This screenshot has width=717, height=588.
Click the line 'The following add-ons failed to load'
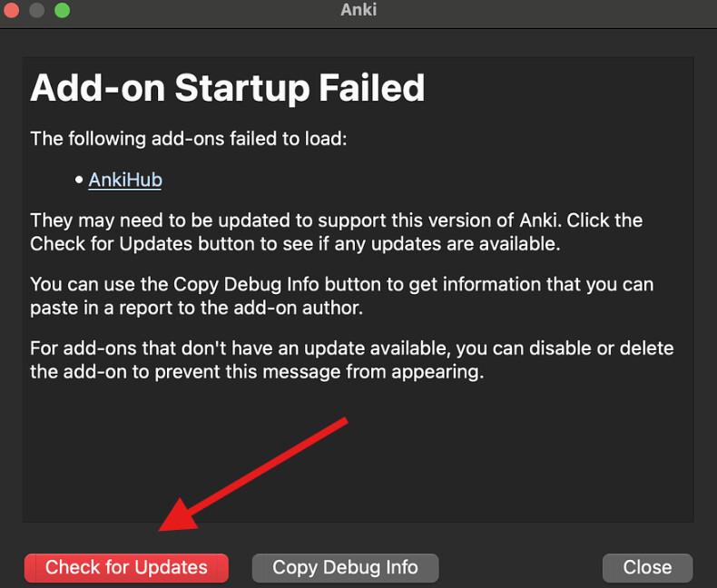189,139
